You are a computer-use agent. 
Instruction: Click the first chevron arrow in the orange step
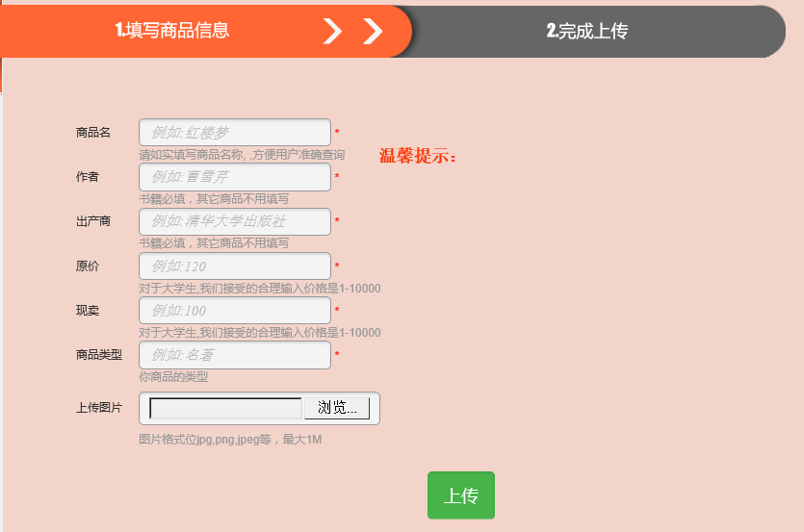pyautogui.click(x=332, y=31)
